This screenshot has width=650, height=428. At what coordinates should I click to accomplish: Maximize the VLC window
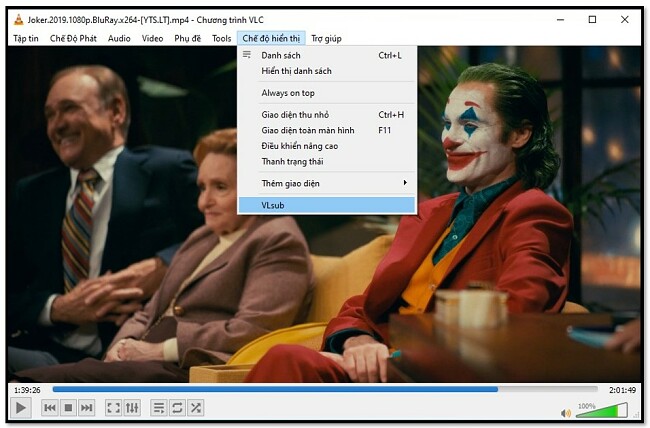click(x=592, y=19)
